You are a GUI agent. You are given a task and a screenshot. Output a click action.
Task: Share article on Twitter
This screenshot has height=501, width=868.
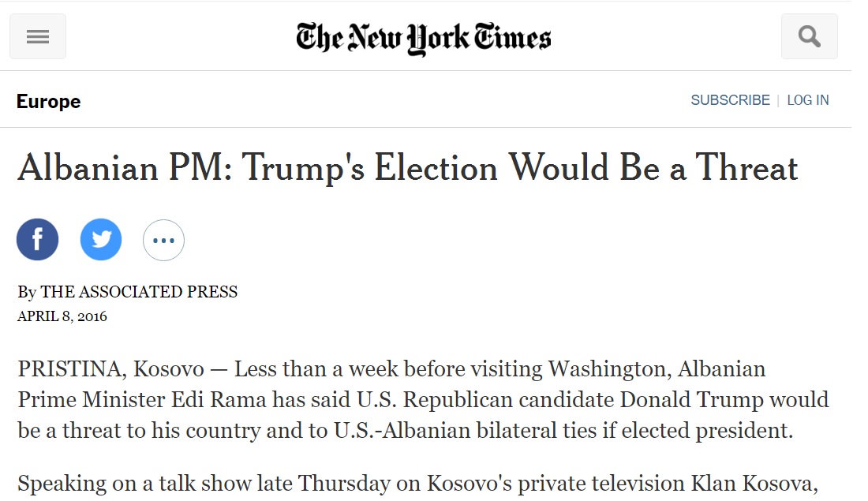[101, 240]
